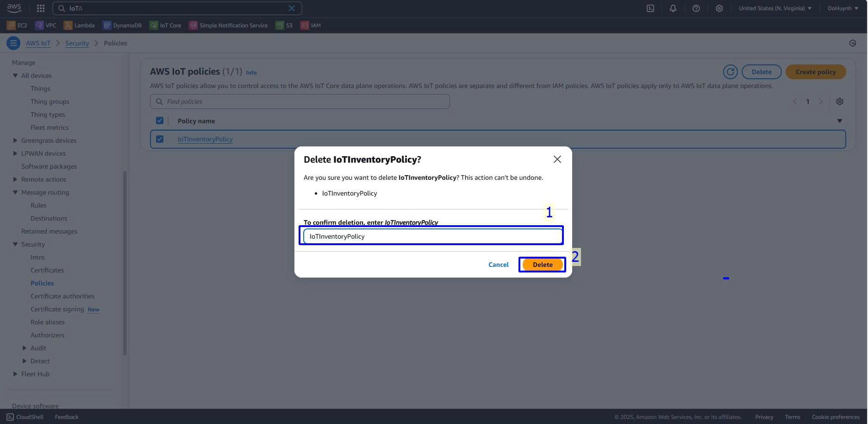868x424 pixels.
Task: Open IoT Core from favorites bar
Action: 165,25
